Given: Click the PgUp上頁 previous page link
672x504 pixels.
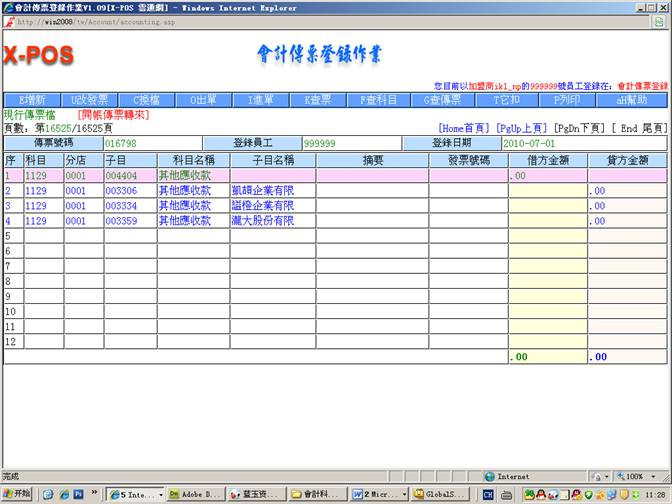Looking at the screenshot, I should tap(521, 128).
